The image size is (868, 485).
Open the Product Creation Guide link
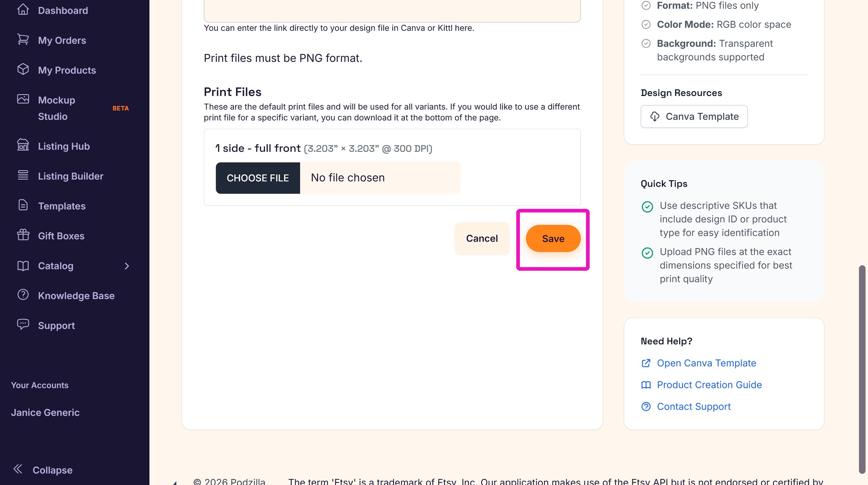click(x=709, y=385)
